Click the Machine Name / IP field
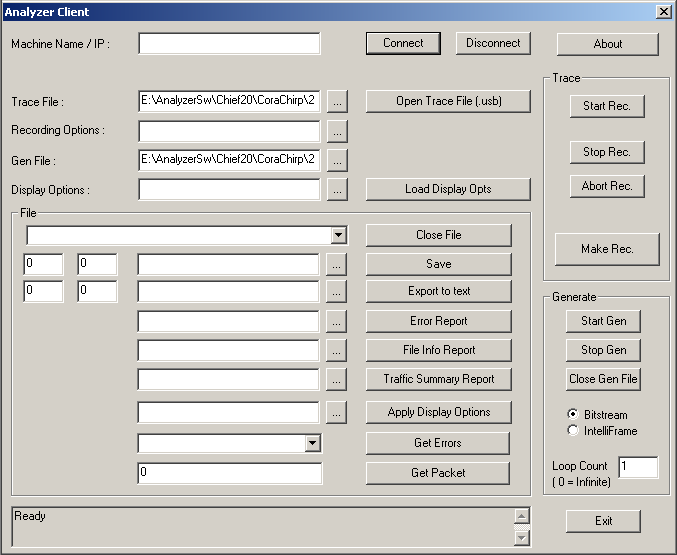This screenshot has height=555, width=677. (x=229, y=44)
